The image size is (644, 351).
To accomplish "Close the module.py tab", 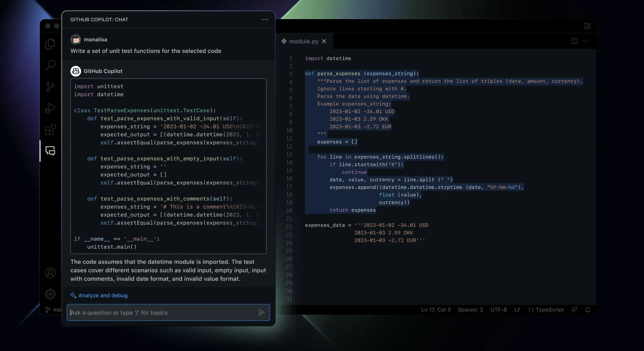I will 324,41.
